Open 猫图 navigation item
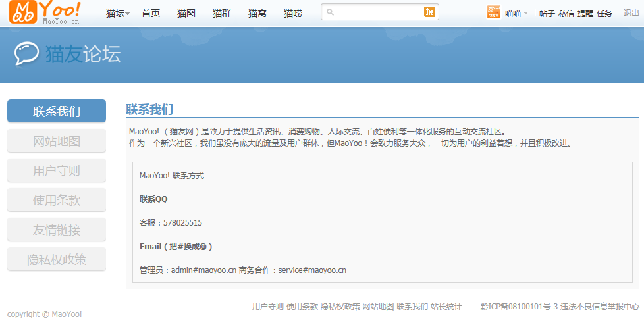Screen dimensions: 644x323 coord(186,13)
